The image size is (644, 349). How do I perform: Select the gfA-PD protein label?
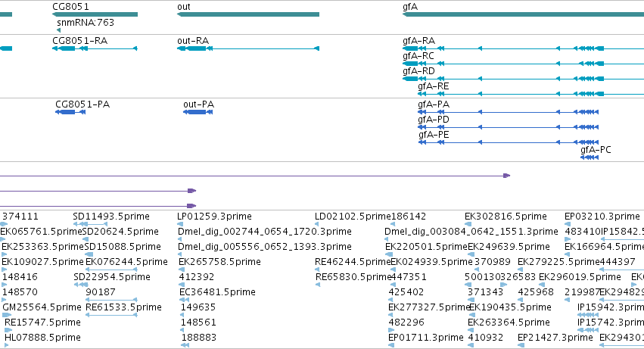tap(434, 120)
